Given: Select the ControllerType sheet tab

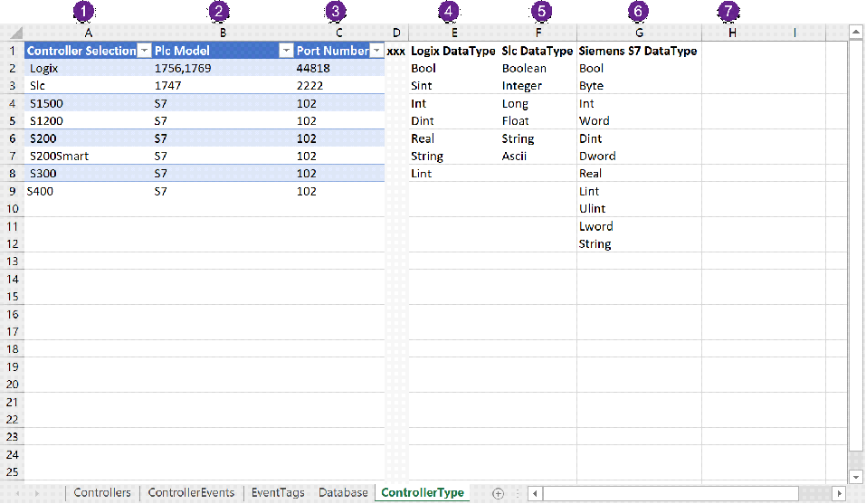Looking at the screenshot, I should point(423,492).
